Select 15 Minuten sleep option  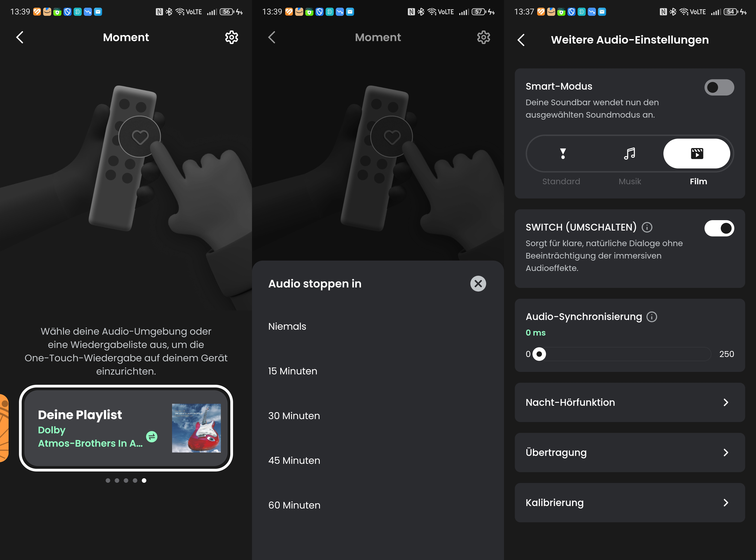click(x=293, y=371)
